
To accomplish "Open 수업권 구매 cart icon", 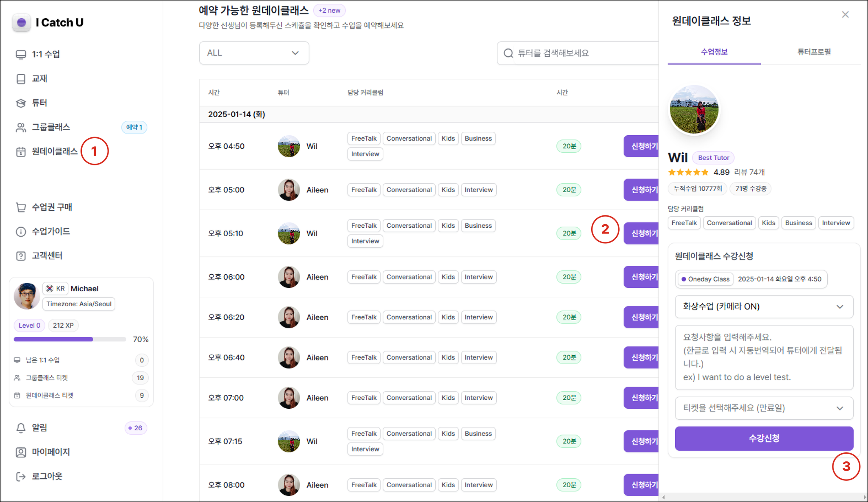I will click(x=21, y=207).
